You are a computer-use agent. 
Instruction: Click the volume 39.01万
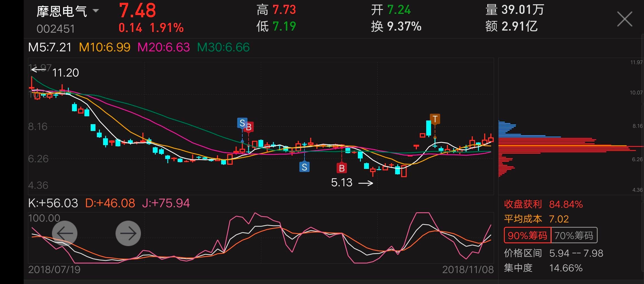point(523,10)
